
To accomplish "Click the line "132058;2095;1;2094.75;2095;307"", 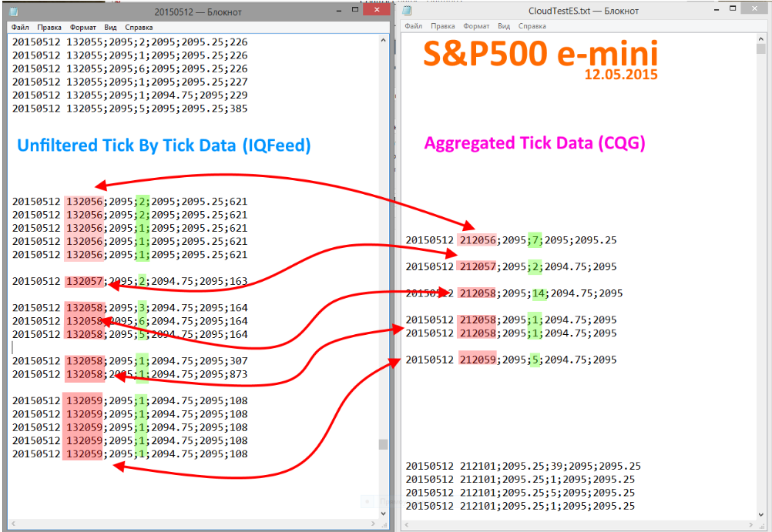I will tap(130, 361).
